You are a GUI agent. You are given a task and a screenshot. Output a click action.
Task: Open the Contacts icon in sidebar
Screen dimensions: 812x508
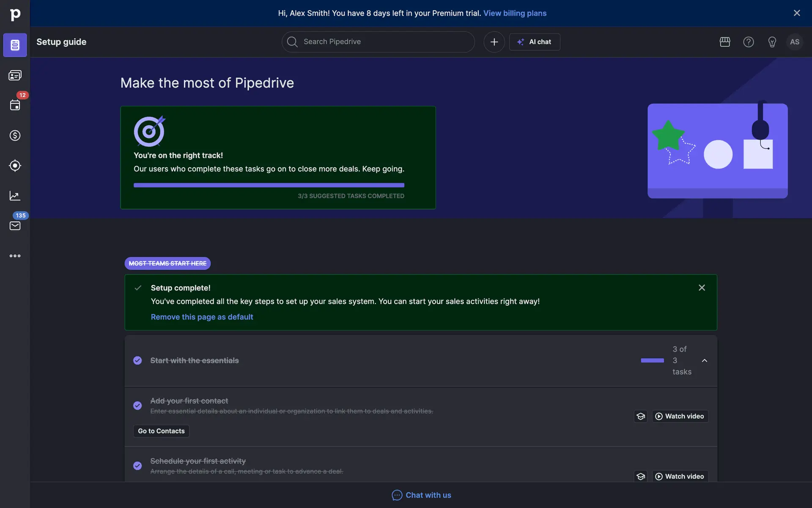tap(15, 75)
